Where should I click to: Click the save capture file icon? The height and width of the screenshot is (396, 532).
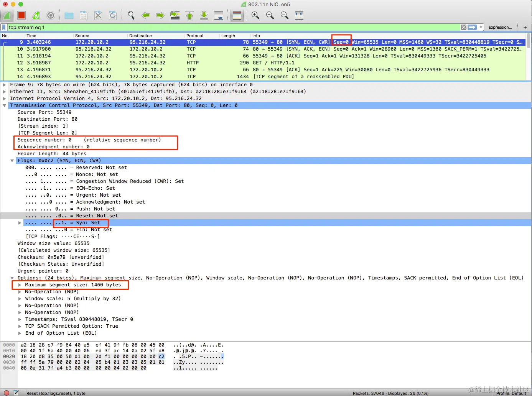tap(84, 15)
